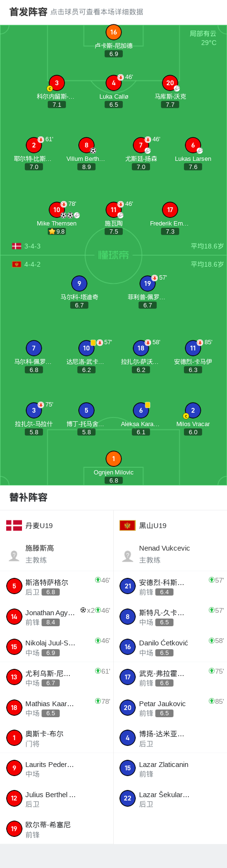Select substitute Danilo Ćetković number 16 row
Image resolution: width=227 pixels, height=868 pixels.
click(170, 647)
